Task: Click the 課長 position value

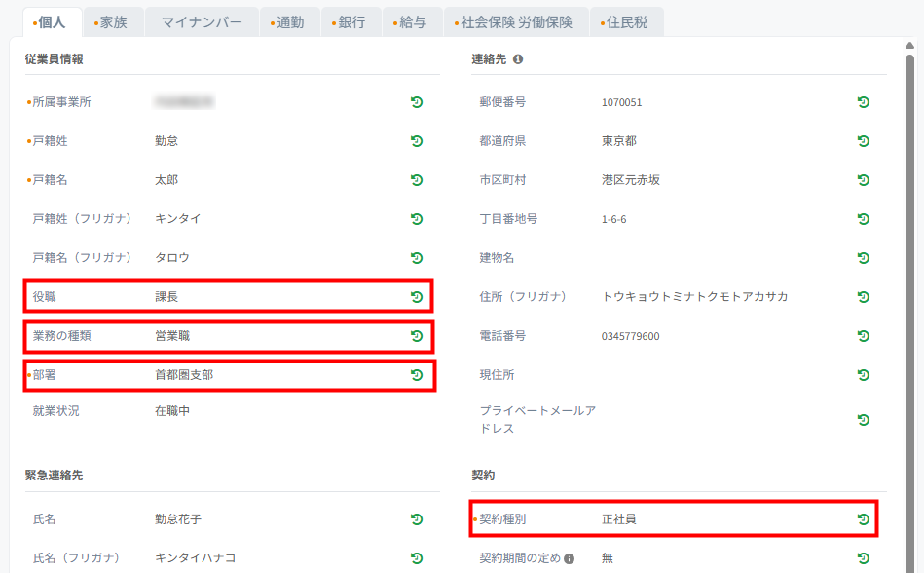Action: pyautogui.click(x=166, y=297)
